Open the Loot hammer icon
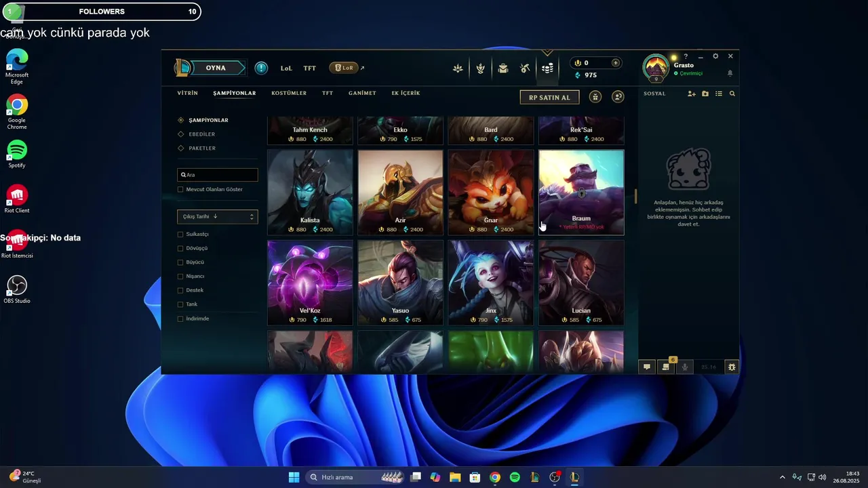Viewport: 868px width, 488px height. point(525,68)
